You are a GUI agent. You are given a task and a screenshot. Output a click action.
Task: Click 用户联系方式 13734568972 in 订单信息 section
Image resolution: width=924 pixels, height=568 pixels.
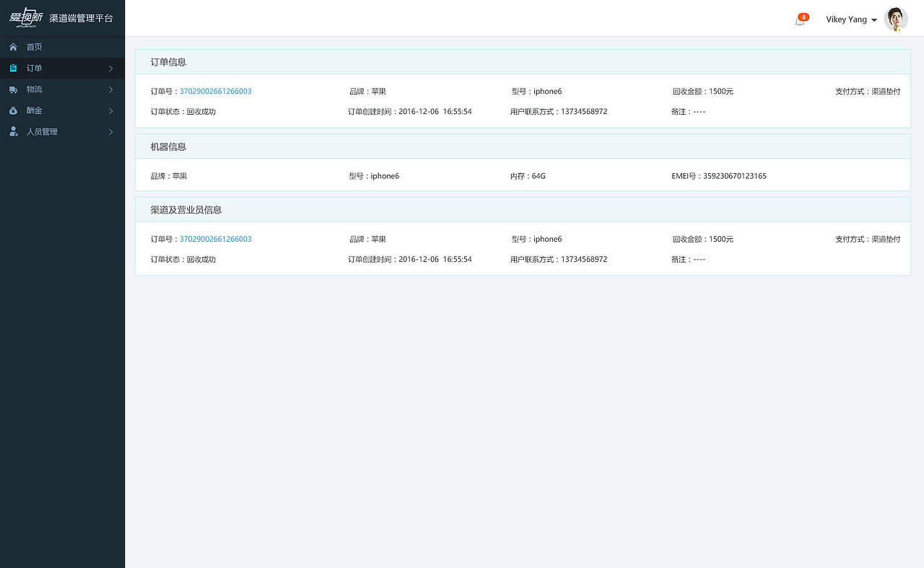point(559,112)
